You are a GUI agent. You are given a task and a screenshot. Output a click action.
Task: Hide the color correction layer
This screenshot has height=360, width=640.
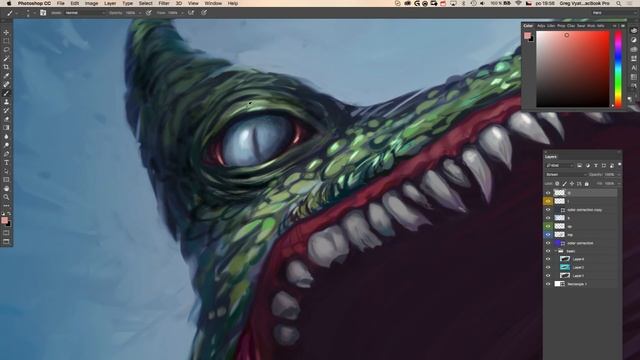(x=548, y=243)
